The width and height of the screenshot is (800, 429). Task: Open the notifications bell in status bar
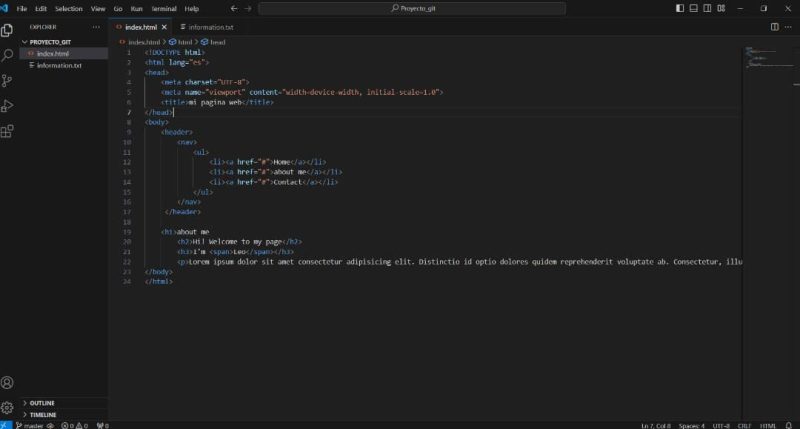pyautogui.click(x=789, y=425)
